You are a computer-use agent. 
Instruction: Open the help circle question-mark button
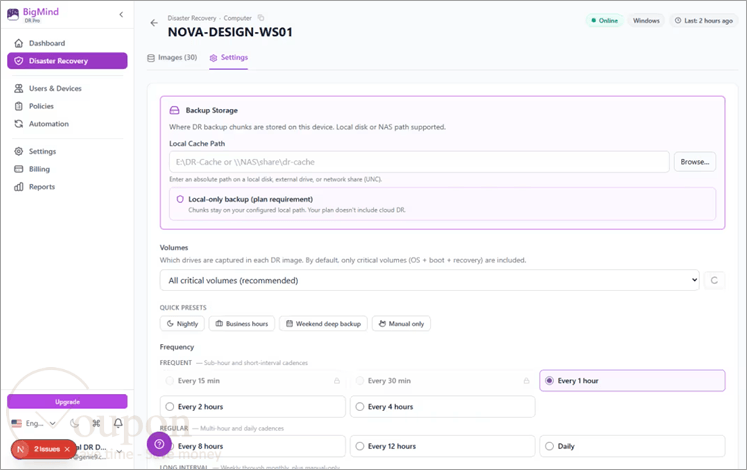point(159,444)
